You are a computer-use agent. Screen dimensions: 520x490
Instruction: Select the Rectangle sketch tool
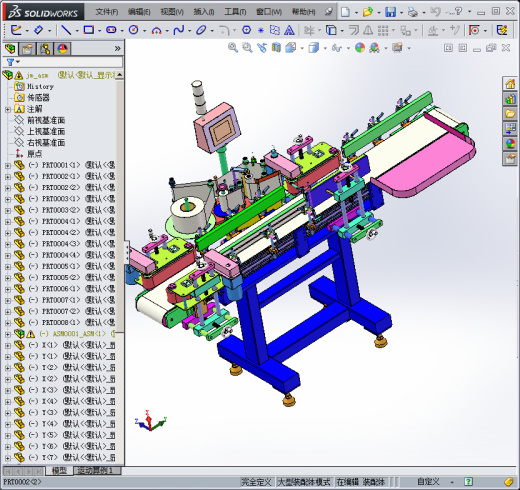tap(89, 30)
